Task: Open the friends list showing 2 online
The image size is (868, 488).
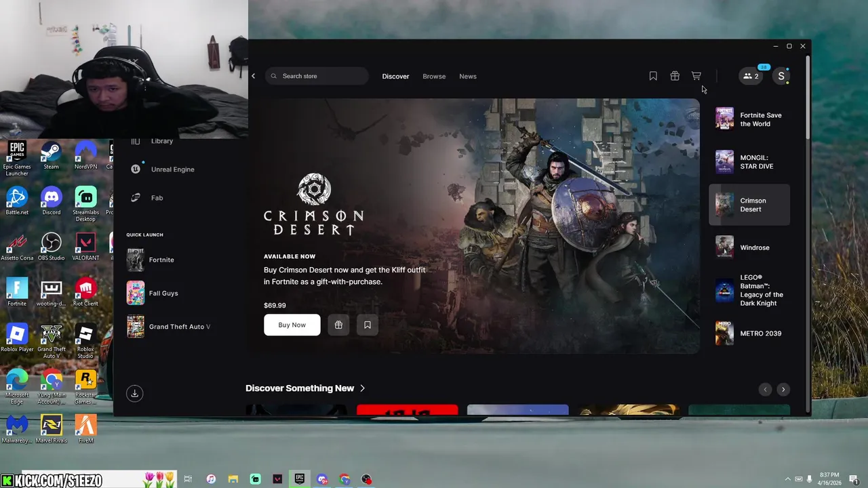Action: (751, 76)
